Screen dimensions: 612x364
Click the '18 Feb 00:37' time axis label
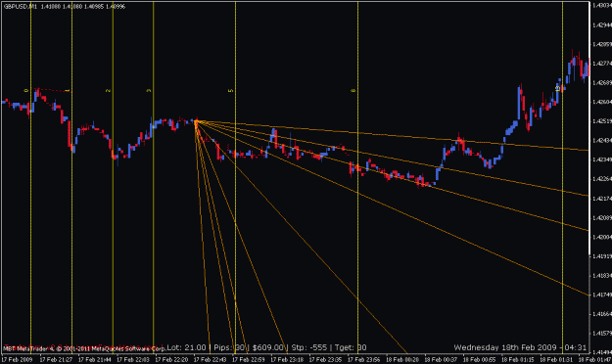click(441, 359)
